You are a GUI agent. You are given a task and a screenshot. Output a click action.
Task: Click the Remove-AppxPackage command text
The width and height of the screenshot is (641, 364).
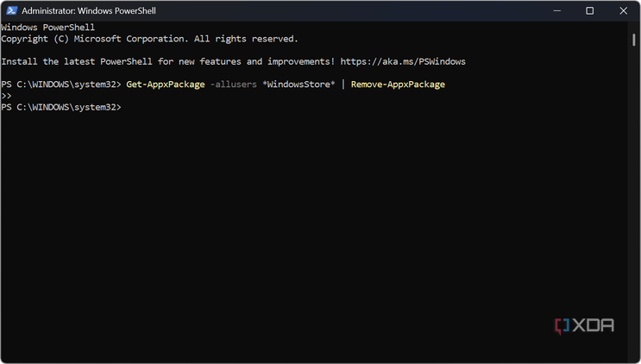coord(398,85)
